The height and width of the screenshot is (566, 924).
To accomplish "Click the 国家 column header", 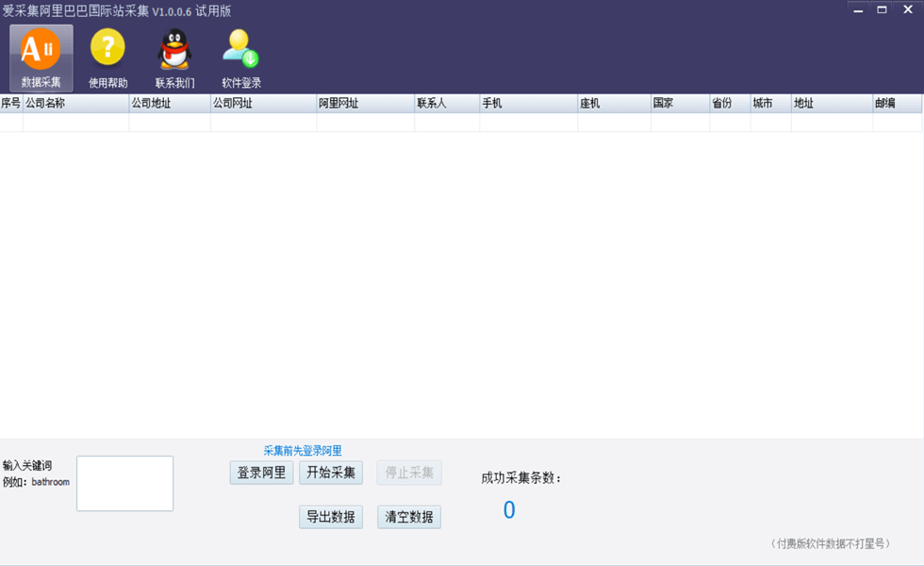I will [x=680, y=103].
